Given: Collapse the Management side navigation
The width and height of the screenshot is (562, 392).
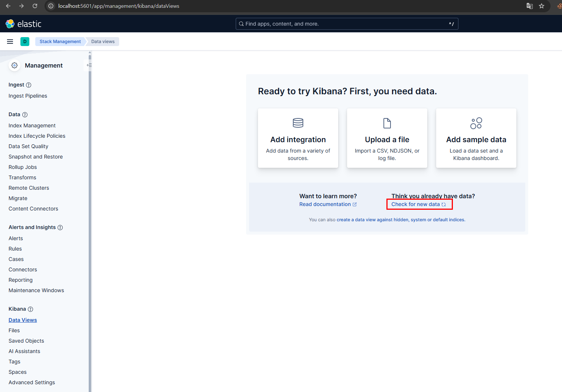Looking at the screenshot, I should 89,65.
